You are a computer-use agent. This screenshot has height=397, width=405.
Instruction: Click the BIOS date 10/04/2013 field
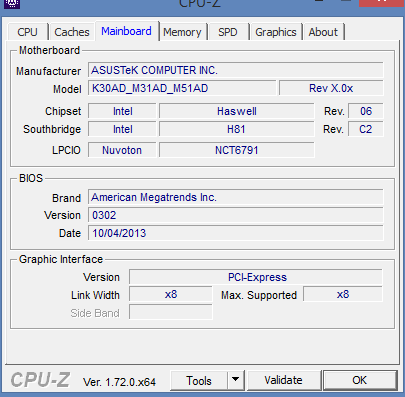(236, 233)
